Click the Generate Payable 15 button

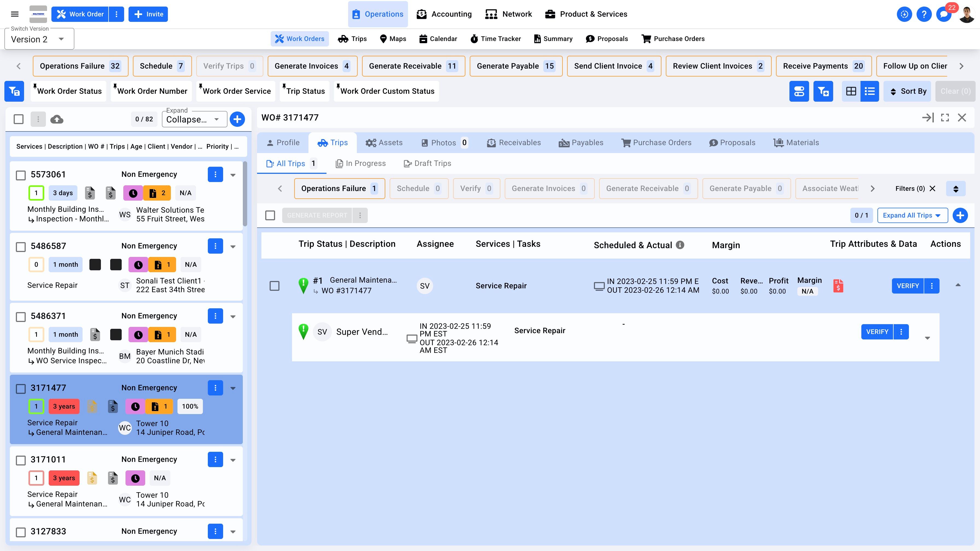click(x=516, y=66)
